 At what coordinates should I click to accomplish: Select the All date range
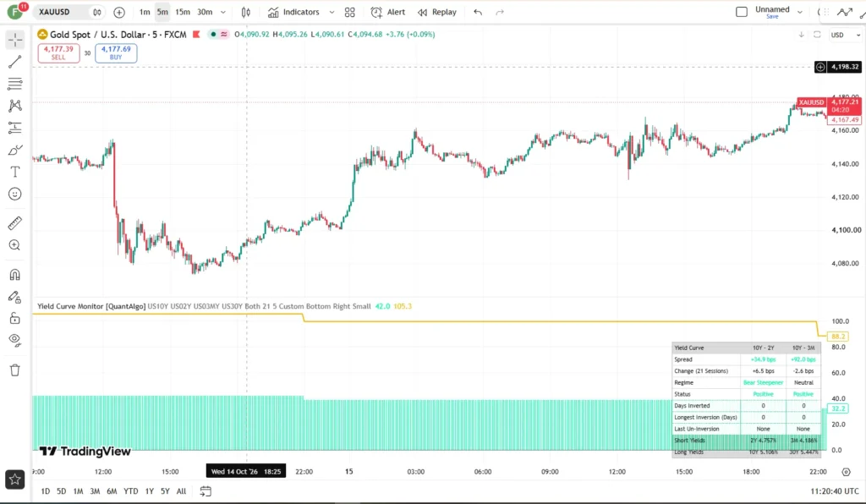[181, 490]
